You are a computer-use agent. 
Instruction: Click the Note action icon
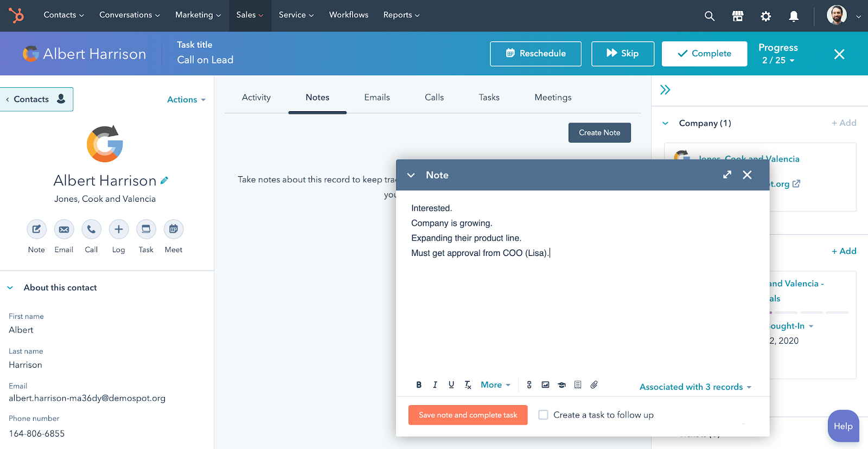36,229
